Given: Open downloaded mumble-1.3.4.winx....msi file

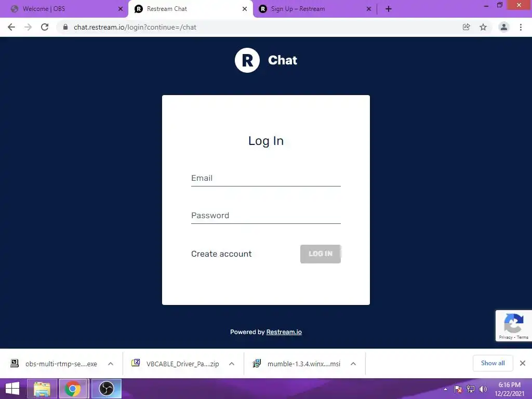Looking at the screenshot, I should [297, 364].
